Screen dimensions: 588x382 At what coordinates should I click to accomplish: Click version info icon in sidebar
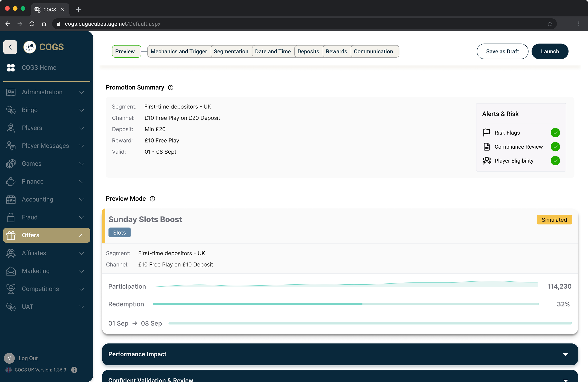pyautogui.click(x=74, y=370)
